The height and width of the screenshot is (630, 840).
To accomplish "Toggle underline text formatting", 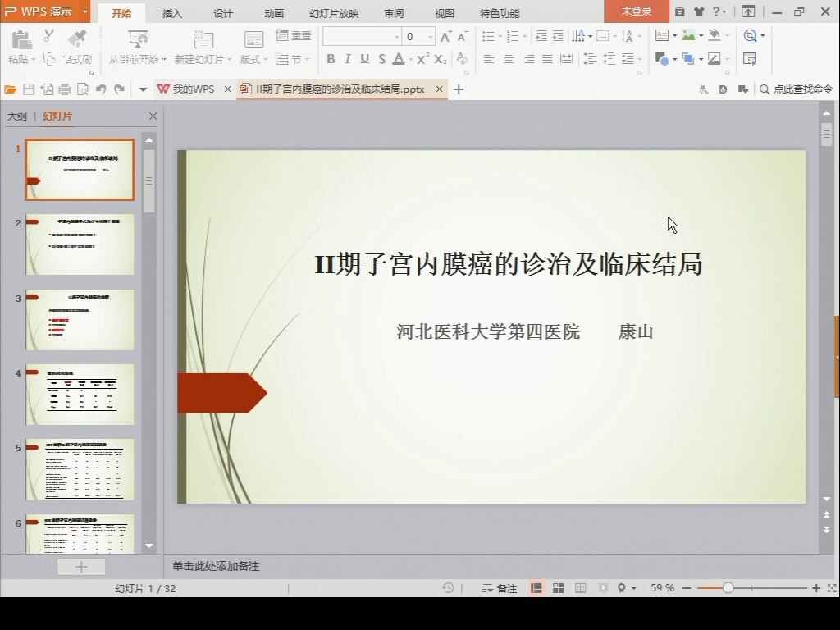I will point(364,59).
